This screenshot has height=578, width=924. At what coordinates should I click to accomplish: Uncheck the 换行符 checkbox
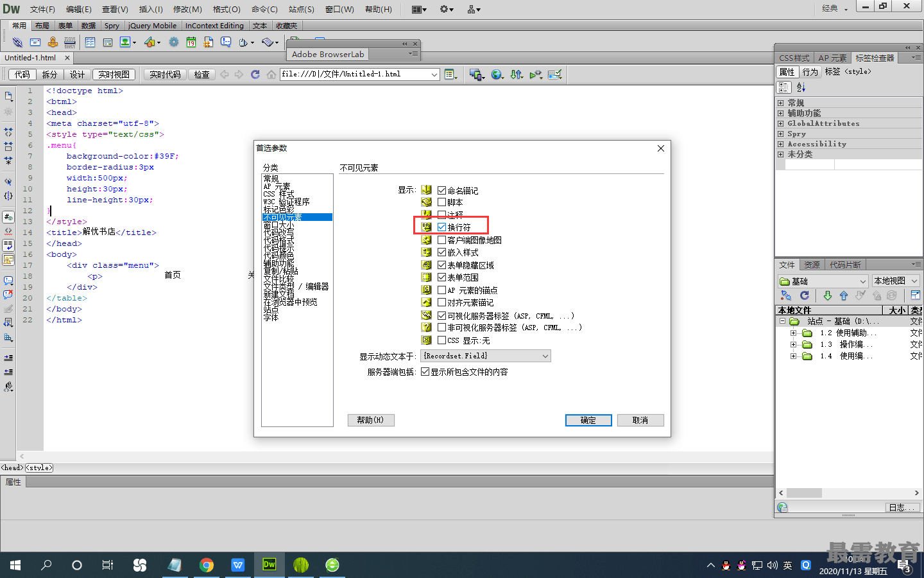point(441,227)
